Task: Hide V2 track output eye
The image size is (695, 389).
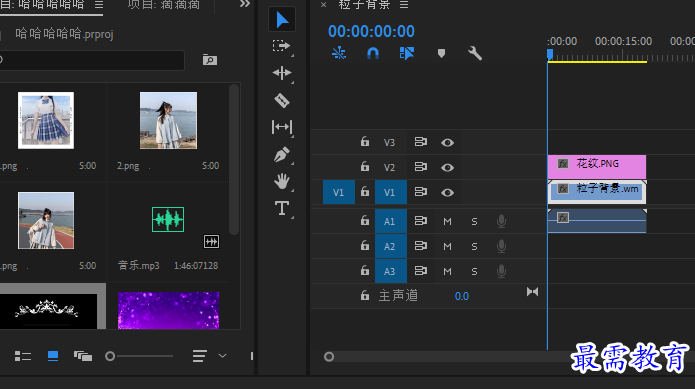Action: coord(447,167)
